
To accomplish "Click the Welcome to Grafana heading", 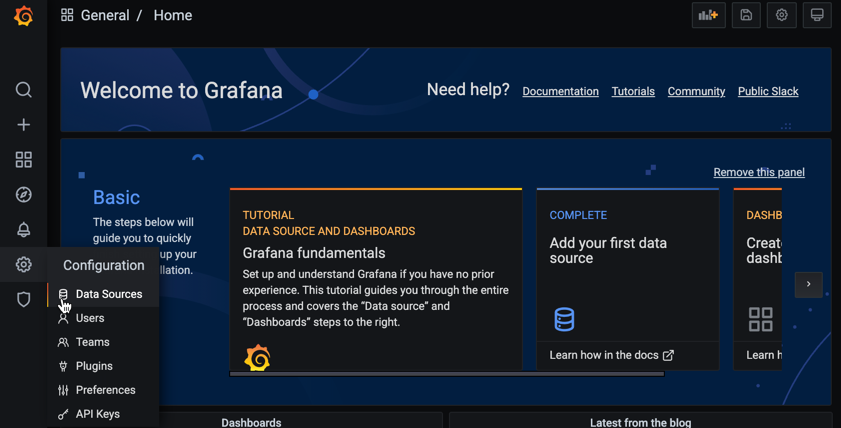I will tap(181, 90).
